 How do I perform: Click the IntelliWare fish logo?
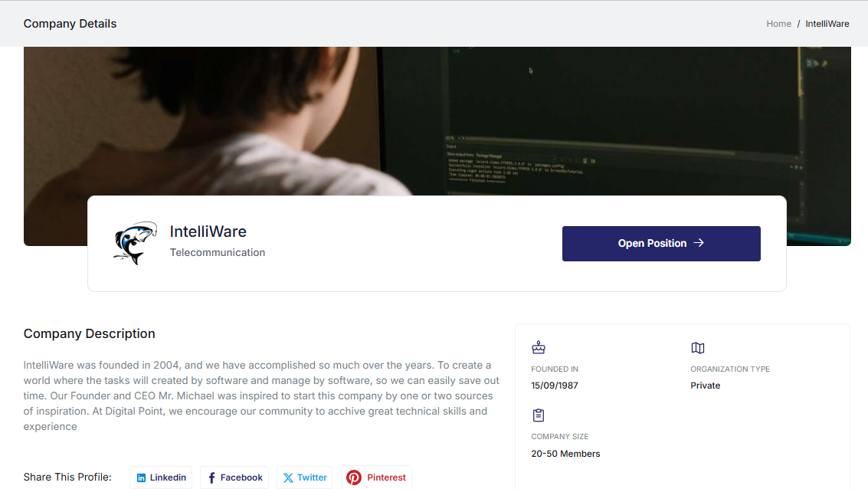pyautogui.click(x=135, y=244)
